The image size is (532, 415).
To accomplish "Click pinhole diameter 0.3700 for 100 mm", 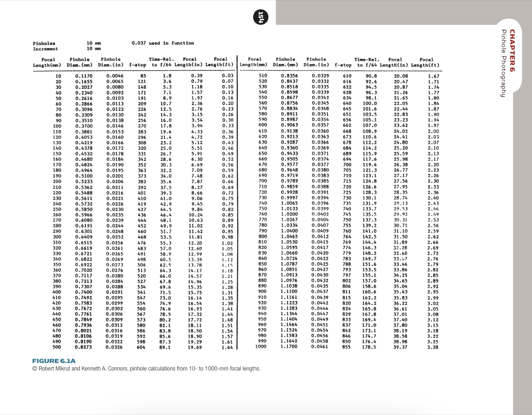I will (84, 126).
